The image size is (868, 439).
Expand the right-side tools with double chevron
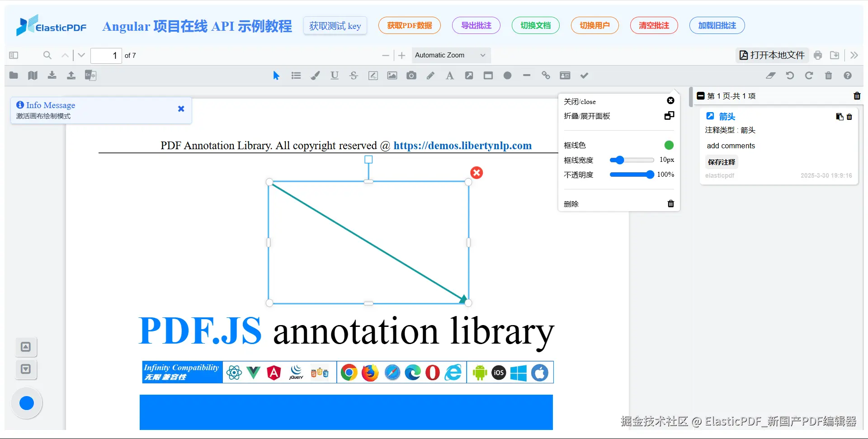(x=854, y=55)
